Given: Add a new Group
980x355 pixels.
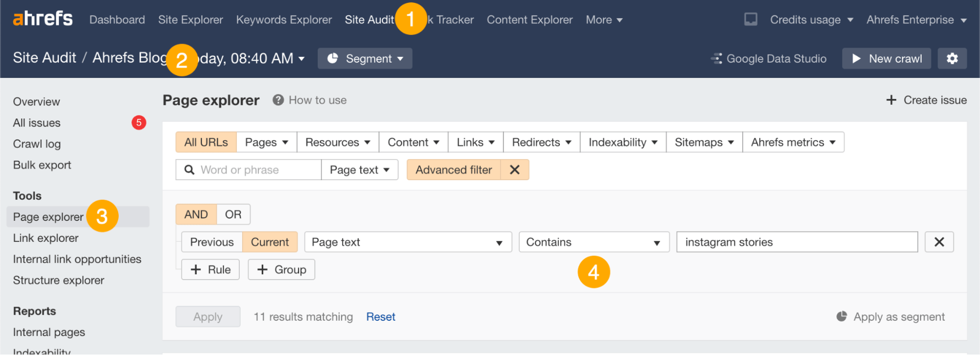Looking at the screenshot, I should [x=281, y=269].
